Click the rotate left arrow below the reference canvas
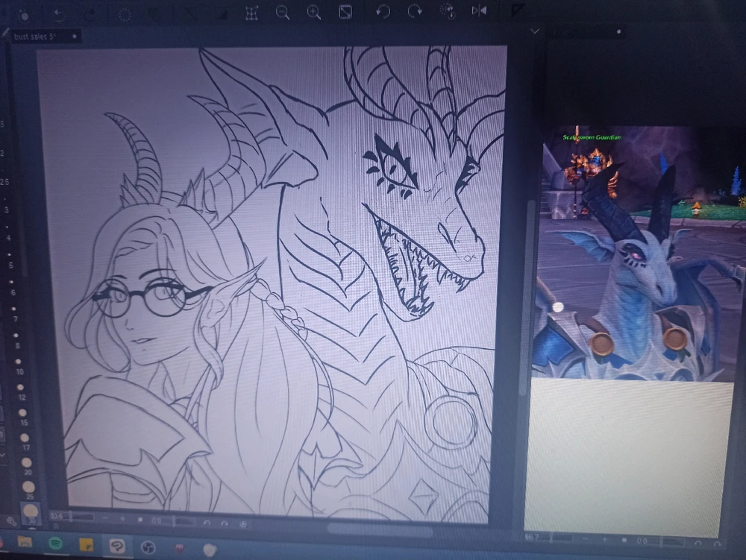 click(x=698, y=542)
